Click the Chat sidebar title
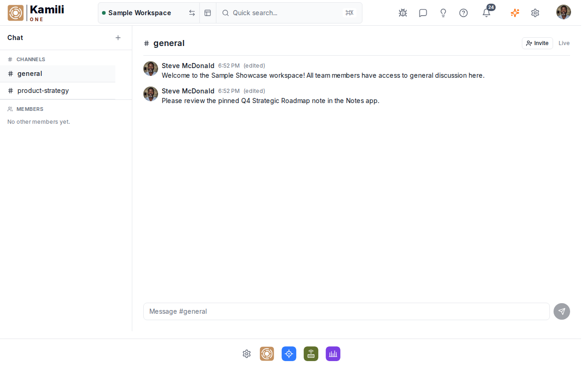588x368 pixels. (x=15, y=38)
